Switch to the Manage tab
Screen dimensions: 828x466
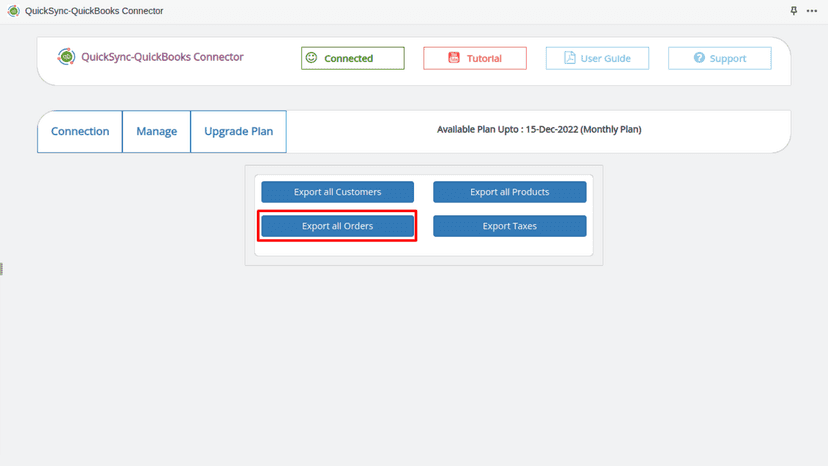coord(156,132)
